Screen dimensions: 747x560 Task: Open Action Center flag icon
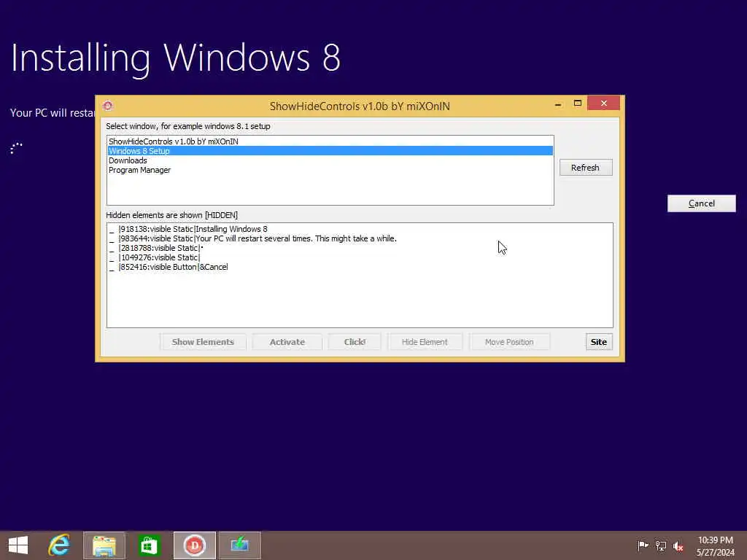(x=643, y=545)
